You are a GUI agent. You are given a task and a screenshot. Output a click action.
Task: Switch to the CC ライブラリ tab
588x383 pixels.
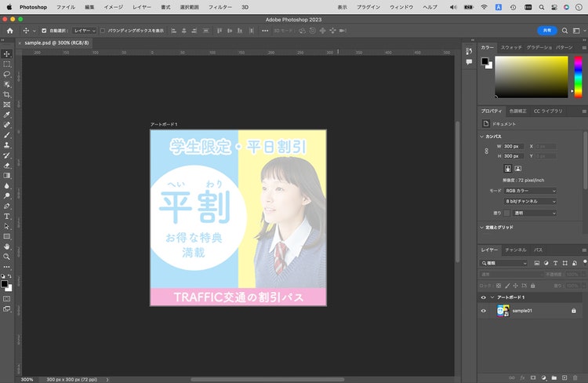pyautogui.click(x=548, y=111)
